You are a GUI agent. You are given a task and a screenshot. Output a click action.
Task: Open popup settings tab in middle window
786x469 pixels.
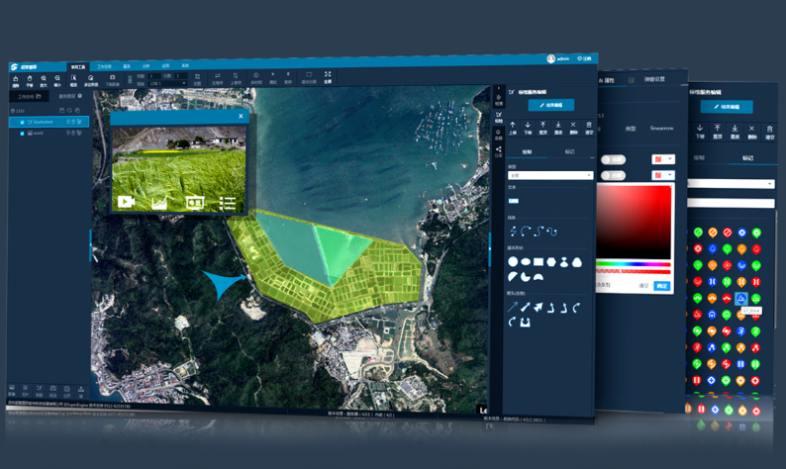pyautogui.click(x=654, y=79)
